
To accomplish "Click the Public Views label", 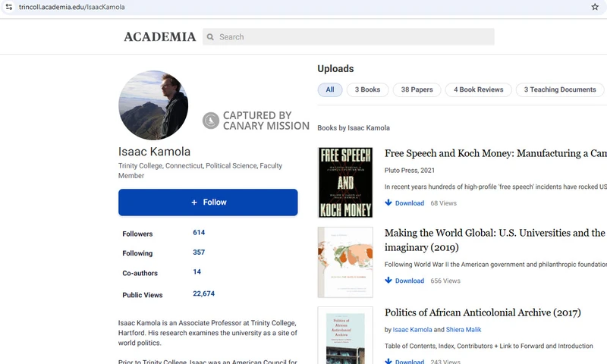I will (x=143, y=295).
